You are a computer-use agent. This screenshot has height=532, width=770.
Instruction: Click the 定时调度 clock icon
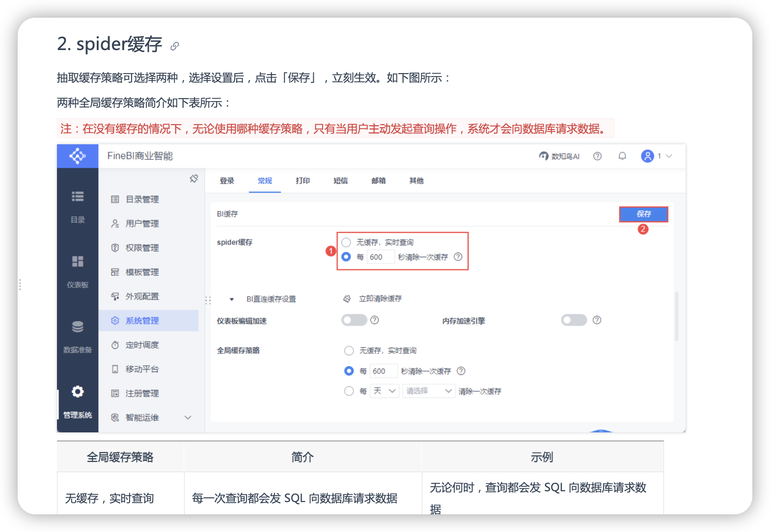click(115, 345)
